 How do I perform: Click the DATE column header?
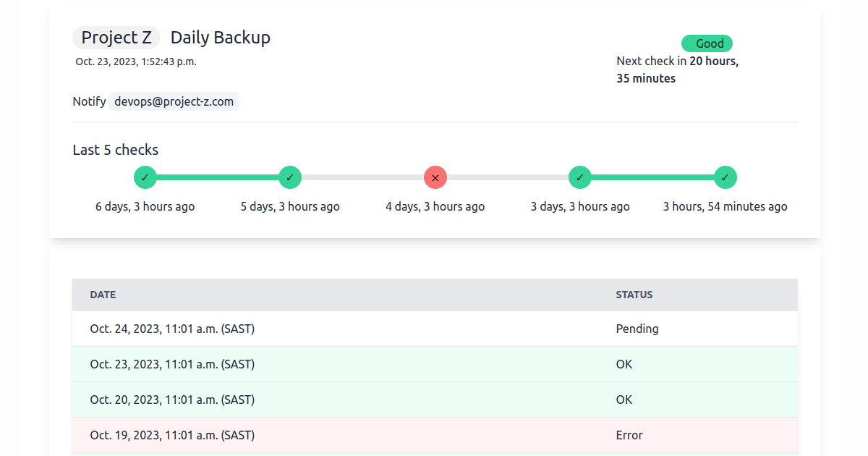tap(103, 295)
